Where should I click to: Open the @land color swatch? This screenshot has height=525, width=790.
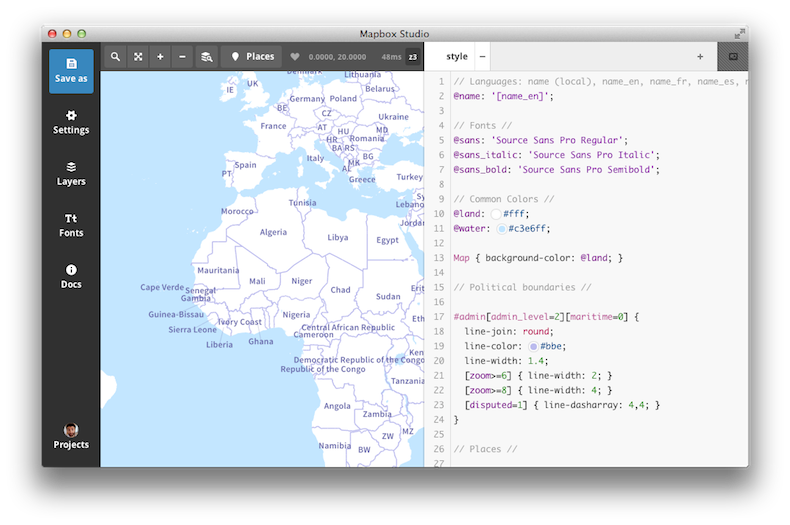496,214
